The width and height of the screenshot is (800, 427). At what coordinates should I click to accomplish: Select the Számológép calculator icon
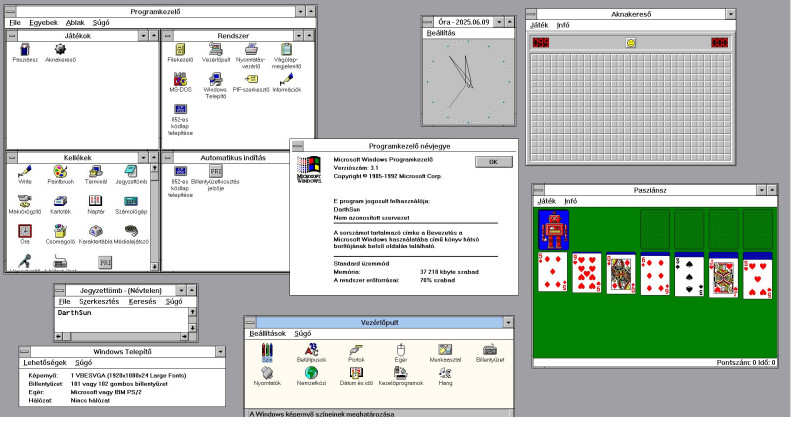tap(131, 201)
